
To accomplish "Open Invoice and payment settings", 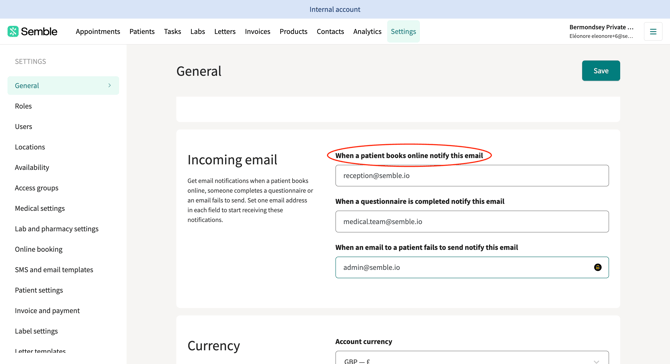I will click(x=47, y=311).
